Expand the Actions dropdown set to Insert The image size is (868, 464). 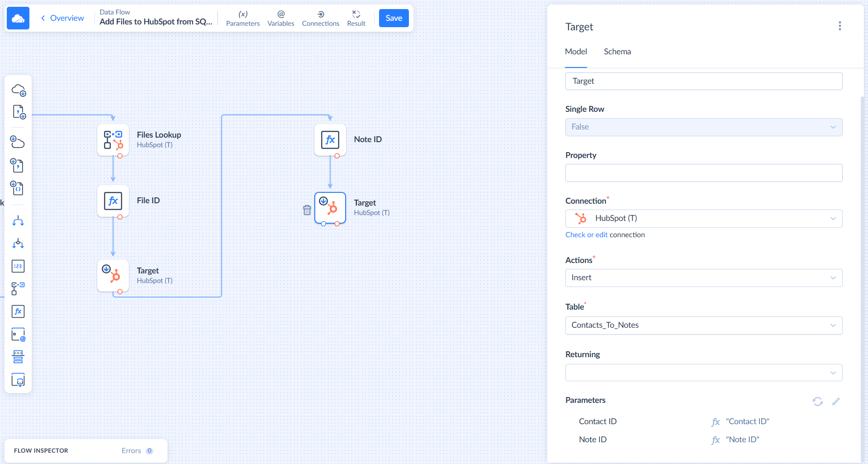[703, 278]
